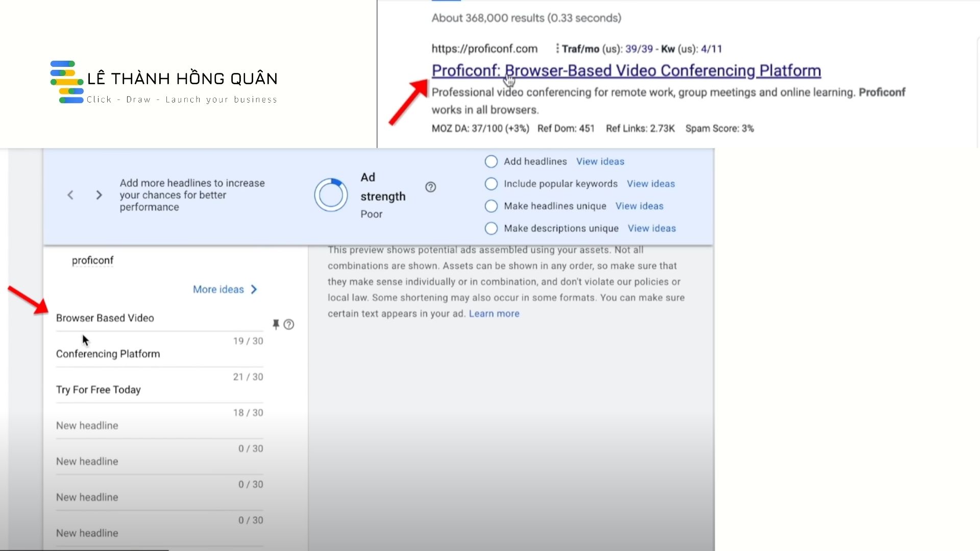
Task: Click the help icon next to pin
Action: pos(289,324)
